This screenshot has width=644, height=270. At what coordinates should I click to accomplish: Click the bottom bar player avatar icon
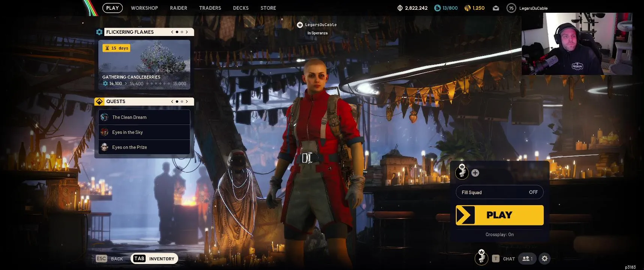point(481,257)
